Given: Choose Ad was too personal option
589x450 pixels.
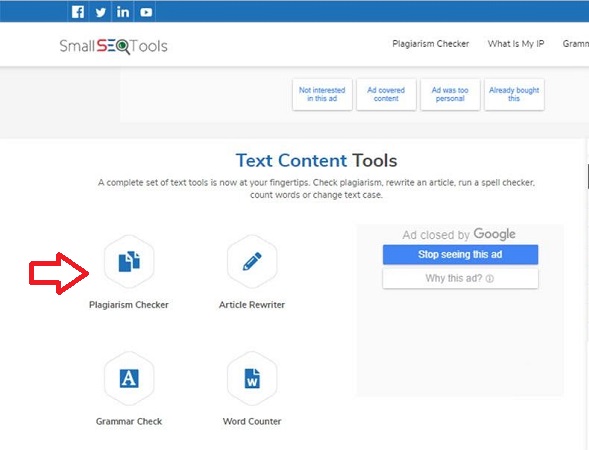Looking at the screenshot, I should point(450,94).
